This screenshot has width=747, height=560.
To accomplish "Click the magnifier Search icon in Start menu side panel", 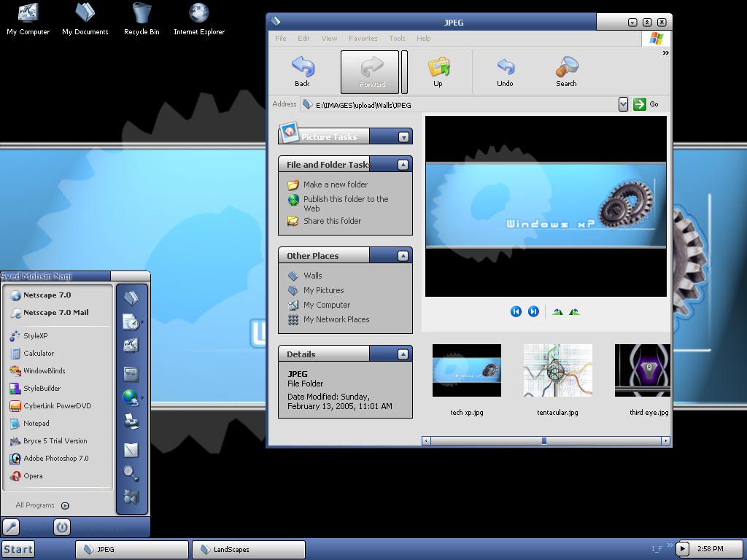I will (x=131, y=473).
